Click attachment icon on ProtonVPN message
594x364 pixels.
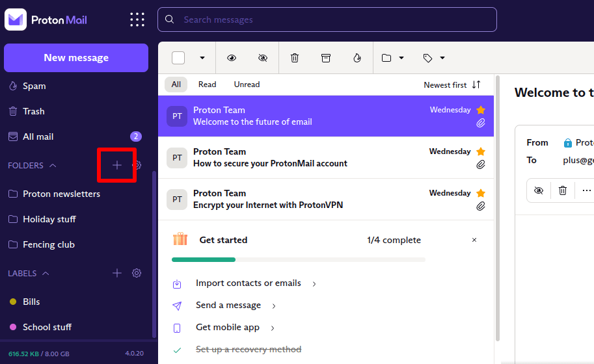[x=481, y=206]
